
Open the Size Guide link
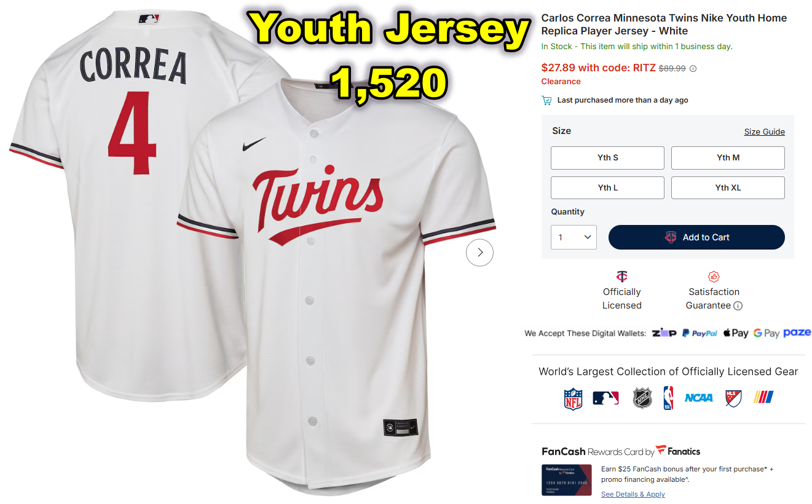(764, 132)
